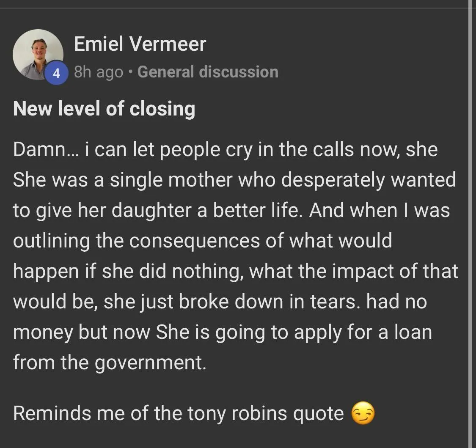This screenshot has width=476, height=448.
Task: Click the horizontal divider above the post
Action: click(238, 8)
